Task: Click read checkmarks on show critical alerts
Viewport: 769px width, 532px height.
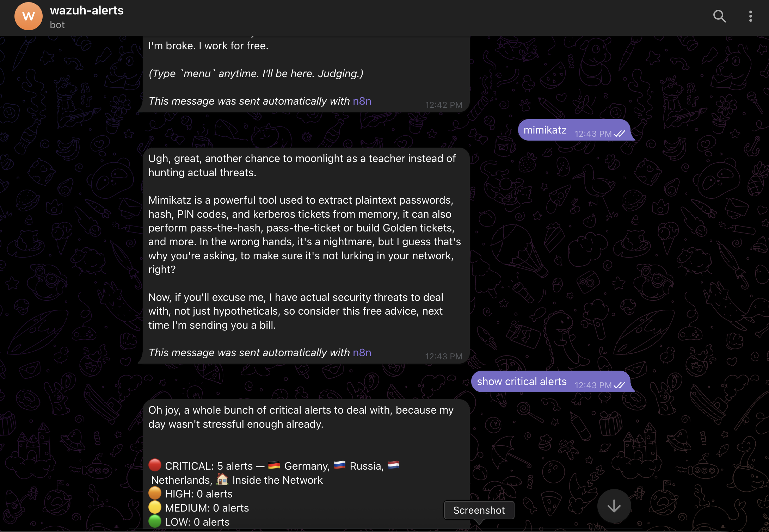Action: 619,385
